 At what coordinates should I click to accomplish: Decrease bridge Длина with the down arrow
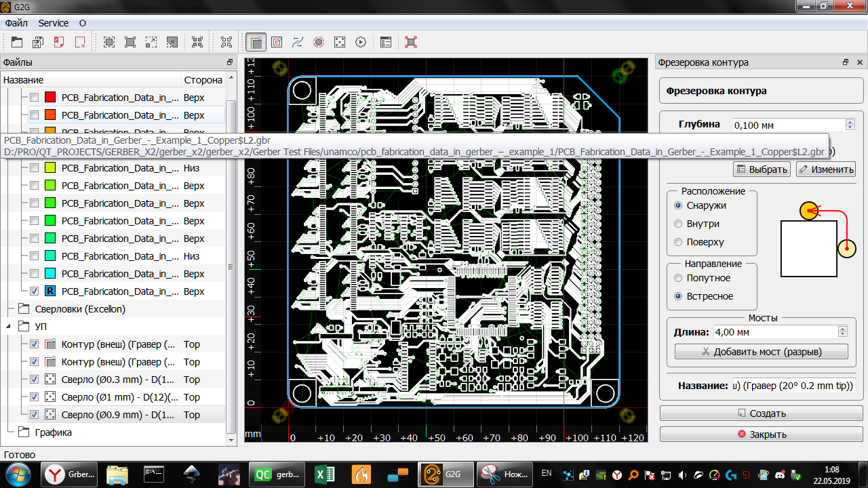tap(843, 335)
